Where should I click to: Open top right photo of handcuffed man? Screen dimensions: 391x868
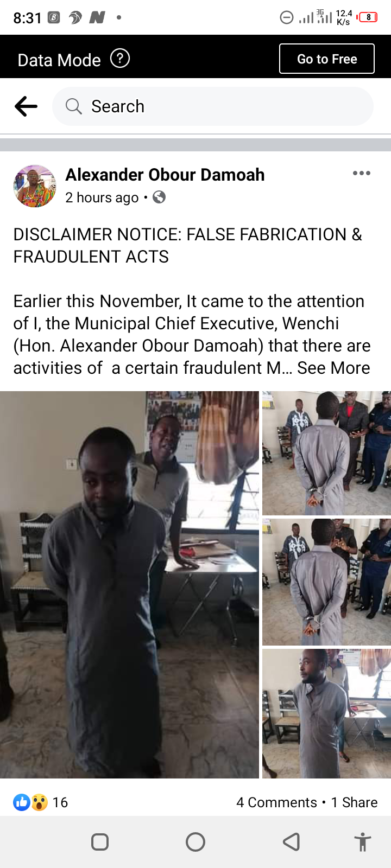326,453
